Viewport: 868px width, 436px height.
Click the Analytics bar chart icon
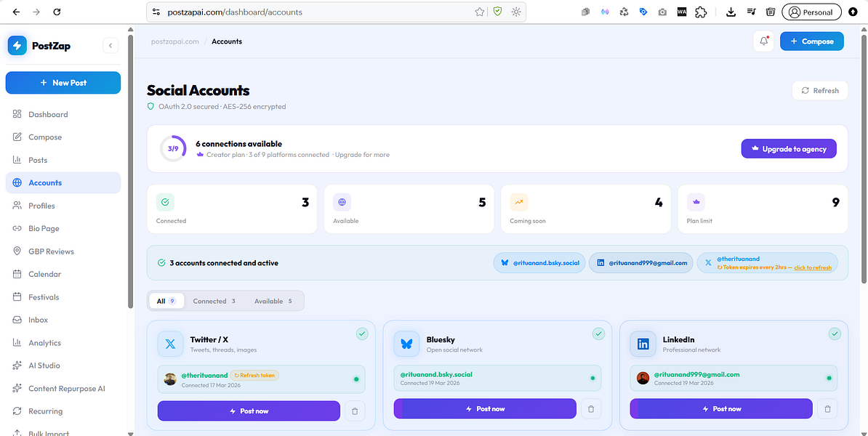(x=17, y=342)
